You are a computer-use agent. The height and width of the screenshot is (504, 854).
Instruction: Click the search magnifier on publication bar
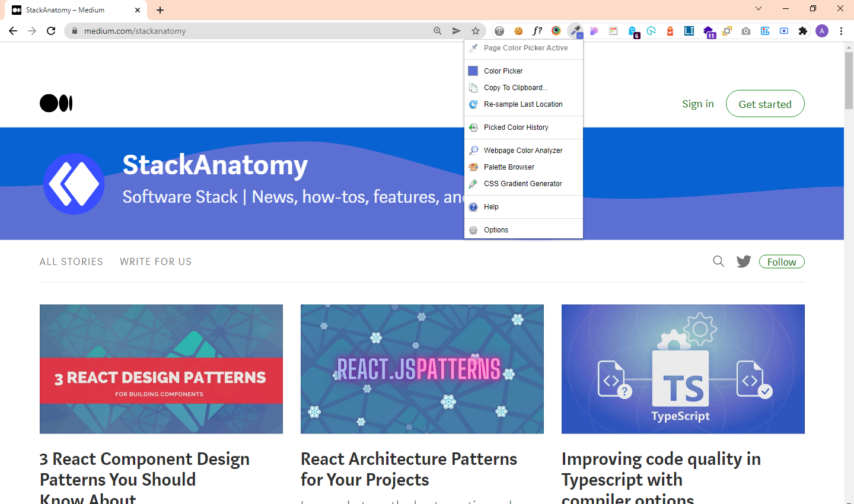(719, 261)
